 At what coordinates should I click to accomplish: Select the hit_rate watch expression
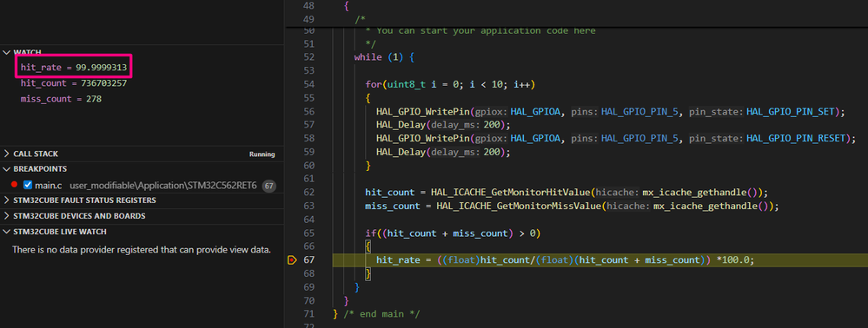(74, 68)
